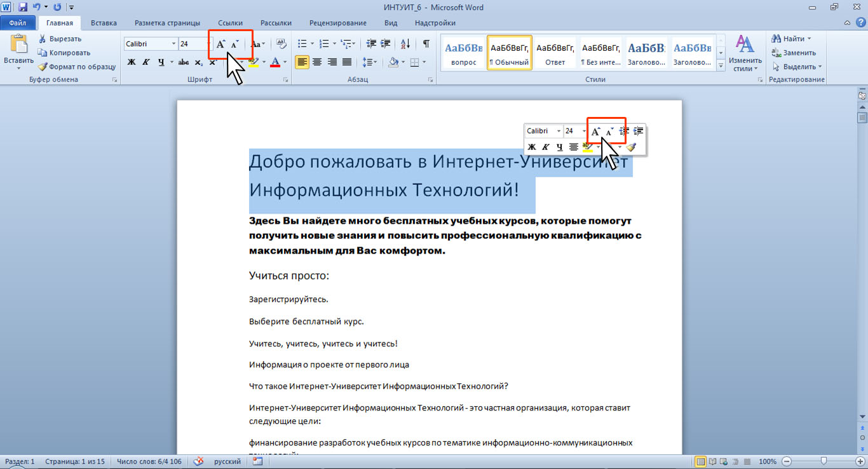Viewport: 868px width, 469px height.
Task: Toggle underline in the ribbon
Action: [x=161, y=62]
